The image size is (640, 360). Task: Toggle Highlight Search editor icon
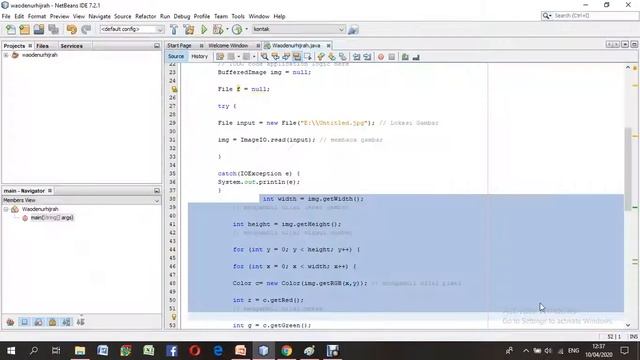(297, 57)
